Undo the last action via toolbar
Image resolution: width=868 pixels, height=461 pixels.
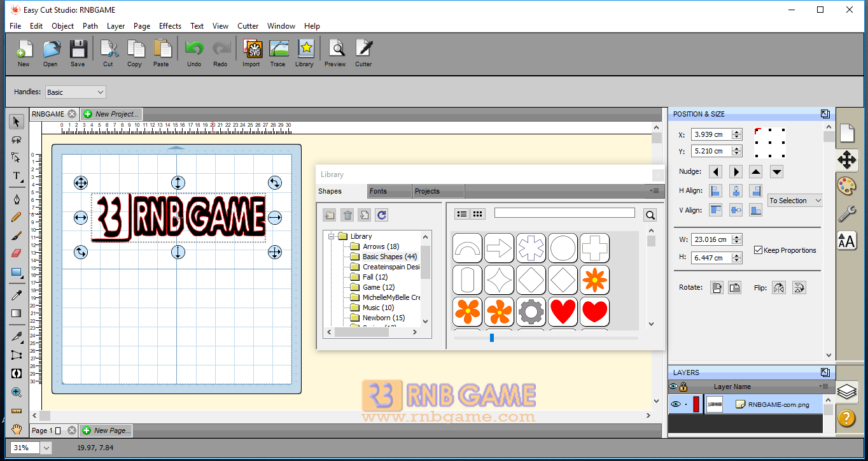coord(194,52)
